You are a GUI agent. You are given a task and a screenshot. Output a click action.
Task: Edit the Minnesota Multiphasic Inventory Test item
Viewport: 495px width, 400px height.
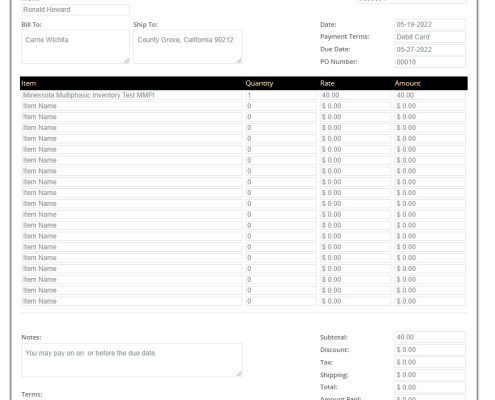click(132, 95)
